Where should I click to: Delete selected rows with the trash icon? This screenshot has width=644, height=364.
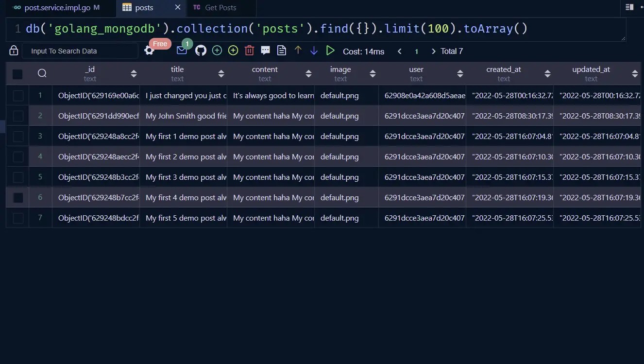(249, 50)
